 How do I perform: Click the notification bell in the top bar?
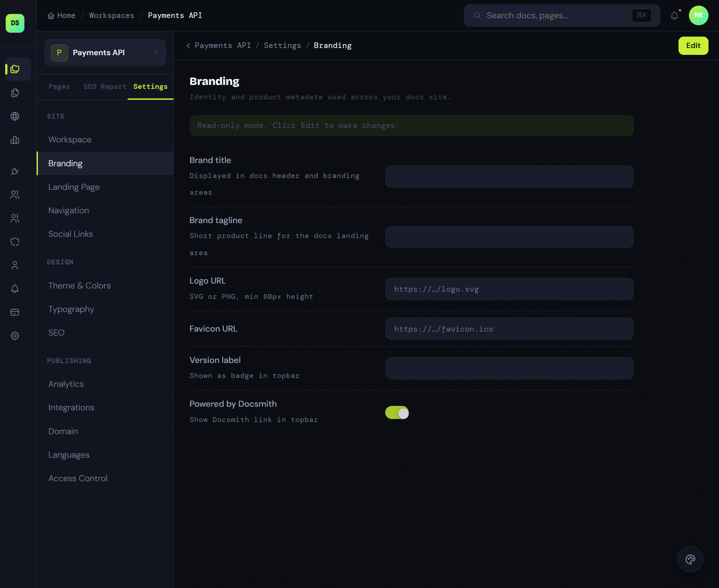(675, 15)
